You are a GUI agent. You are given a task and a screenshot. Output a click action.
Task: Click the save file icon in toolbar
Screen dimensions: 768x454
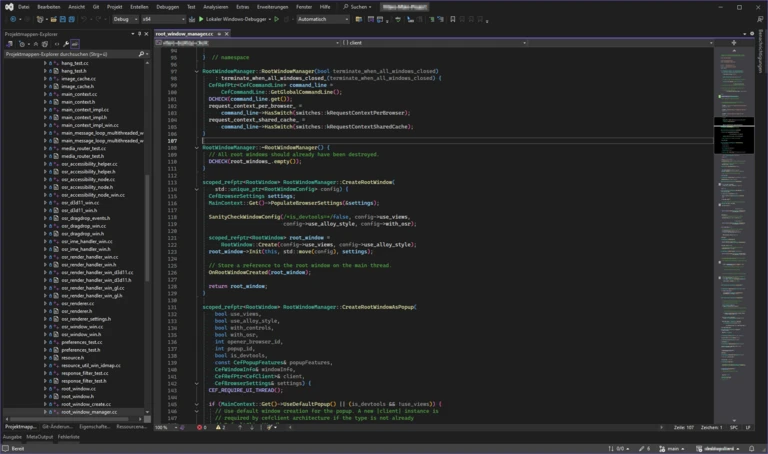(63, 19)
